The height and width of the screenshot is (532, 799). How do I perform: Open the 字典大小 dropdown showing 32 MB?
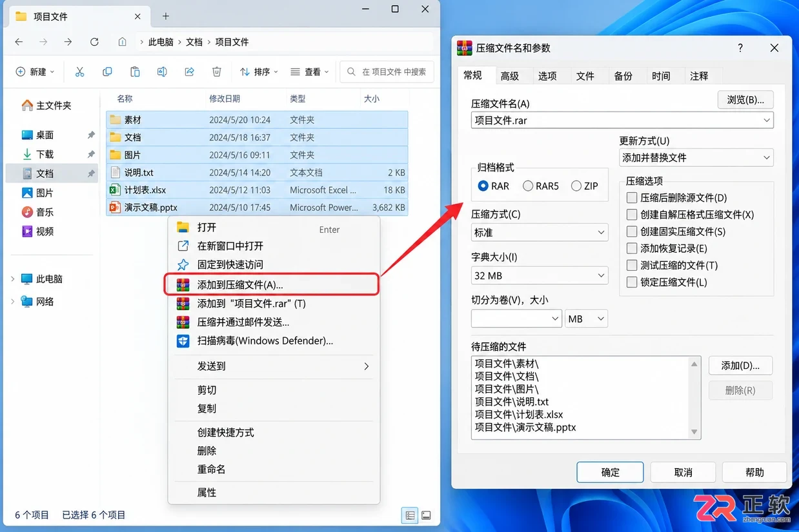540,275
